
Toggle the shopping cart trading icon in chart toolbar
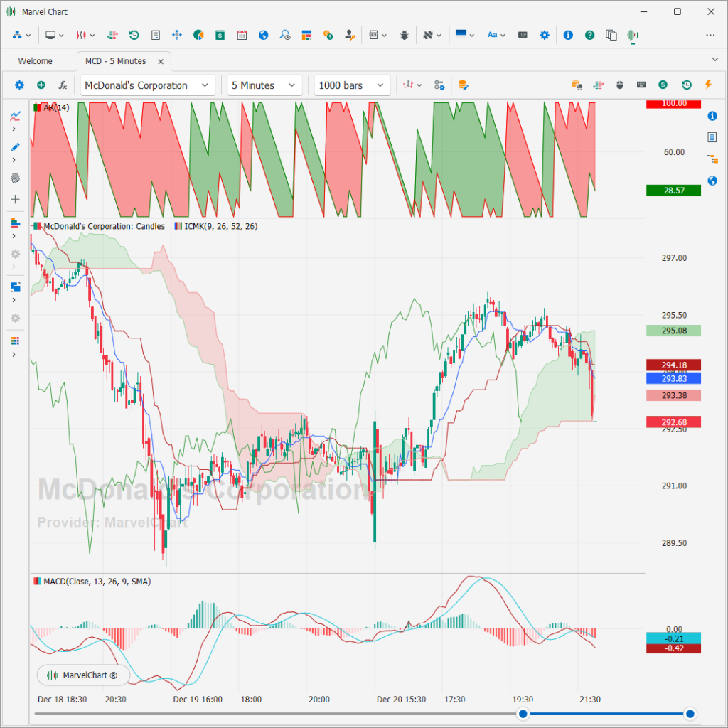click(577, 85)
